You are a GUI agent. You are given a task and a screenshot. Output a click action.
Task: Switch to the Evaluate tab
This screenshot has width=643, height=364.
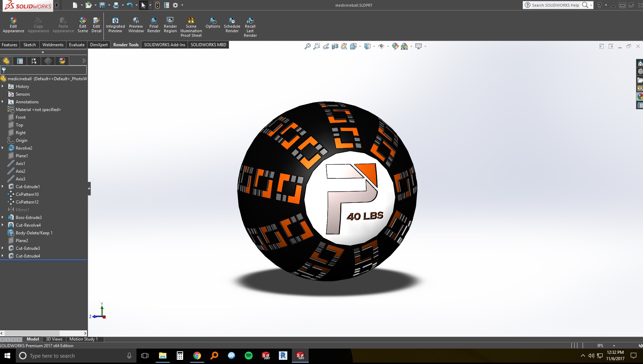[76, 45]
